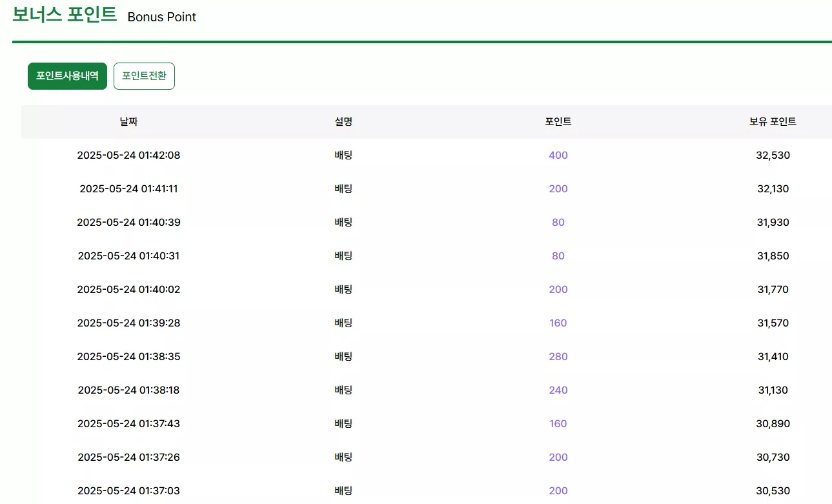Image resolution: width=832 pixels, height=504 pixels.
Task: Click the 400 point value
Action: tap(558, 155)
